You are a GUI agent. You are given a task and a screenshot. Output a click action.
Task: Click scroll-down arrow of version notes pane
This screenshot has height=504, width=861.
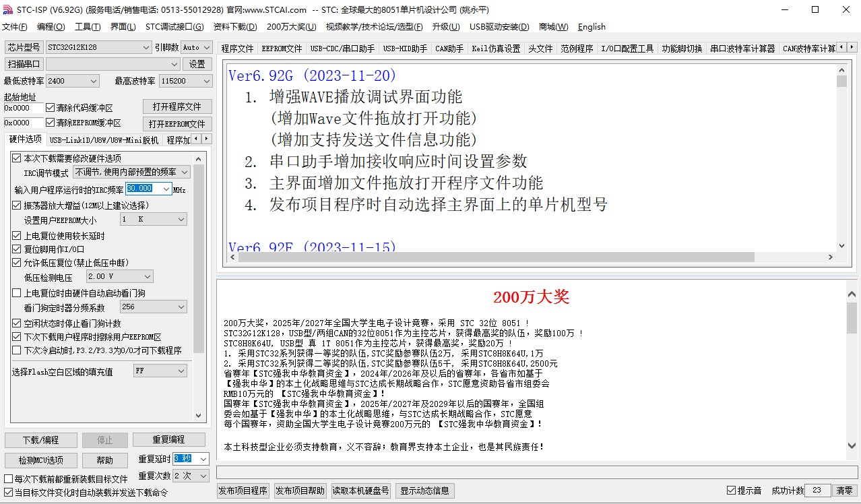tap(841, 246)
